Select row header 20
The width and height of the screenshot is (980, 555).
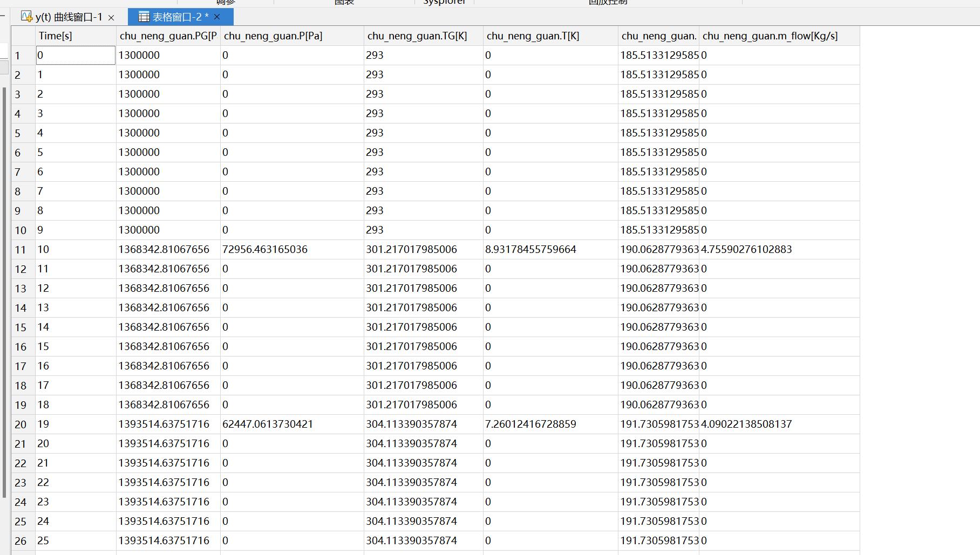23,424
